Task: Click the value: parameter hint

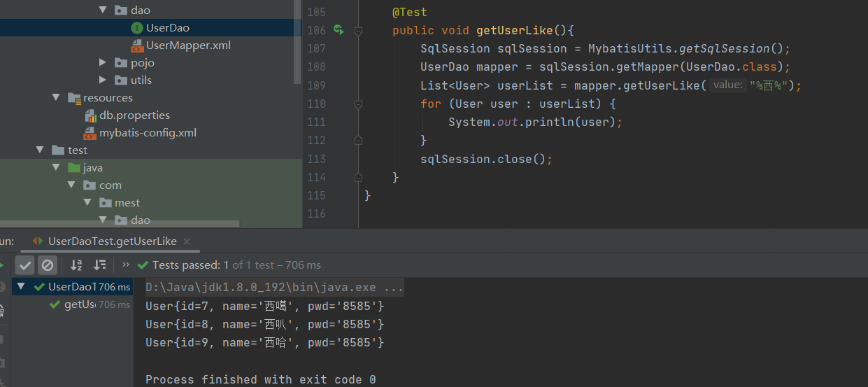Action: (727, 85)
